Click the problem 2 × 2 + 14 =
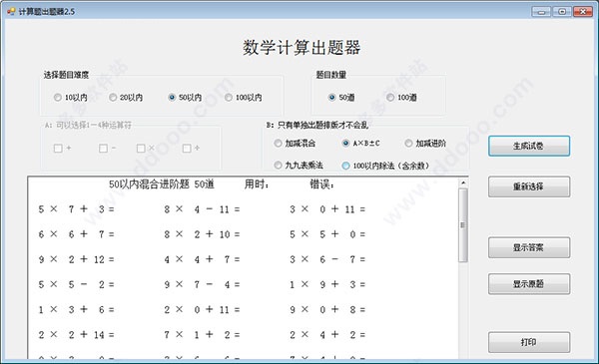The height and width of the screenshot is (364, 599). [77, 335]
